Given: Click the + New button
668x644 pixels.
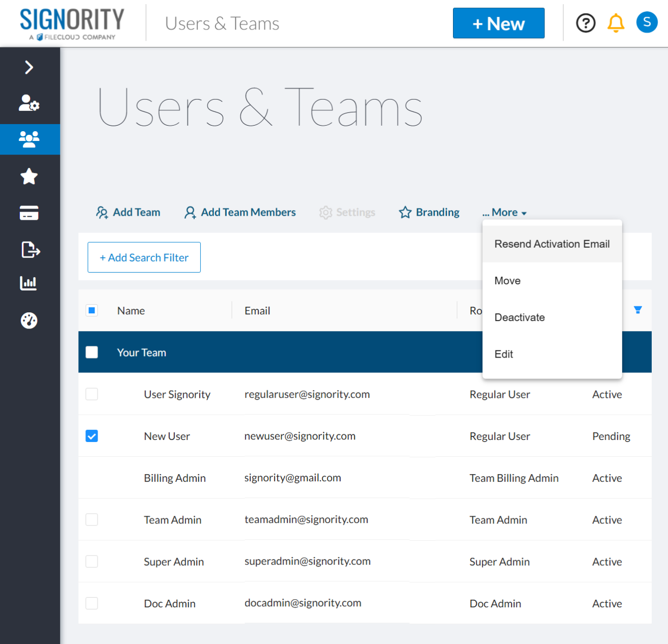Looking at the screenshot, I should tap(499, 23).
